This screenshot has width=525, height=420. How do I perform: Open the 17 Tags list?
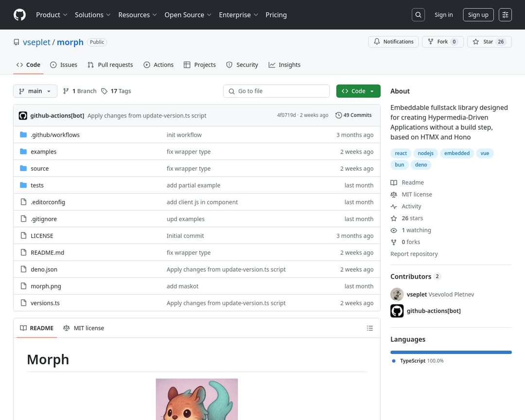pyautogui.click(x=116, y=91)
